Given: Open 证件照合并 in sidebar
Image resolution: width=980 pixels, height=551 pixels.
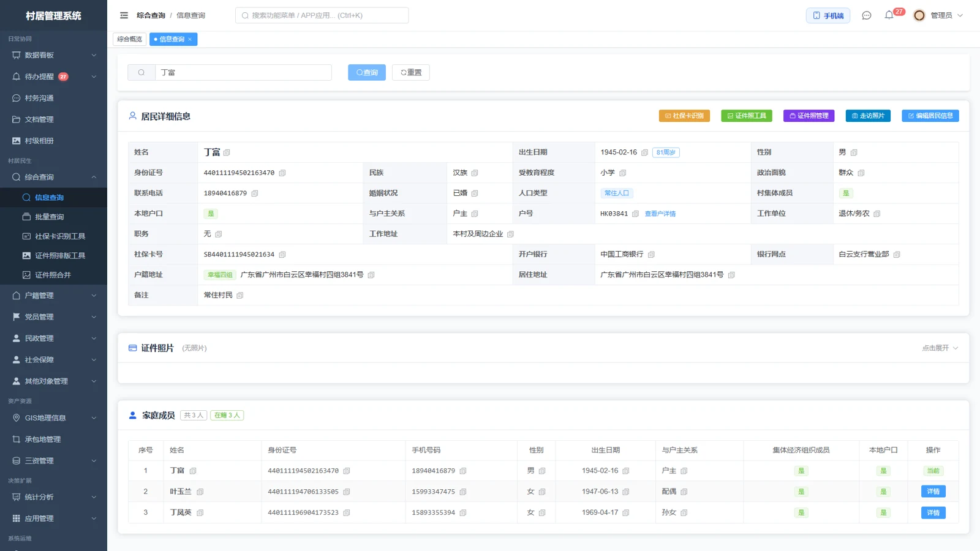Looking at the screenshot, I should 53,275.
